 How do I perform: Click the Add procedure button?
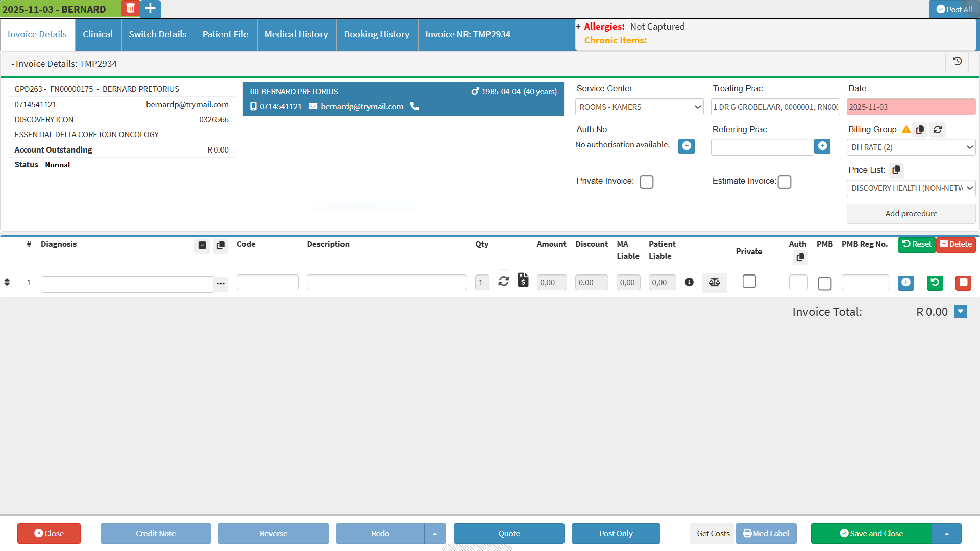tap(911, 214)
